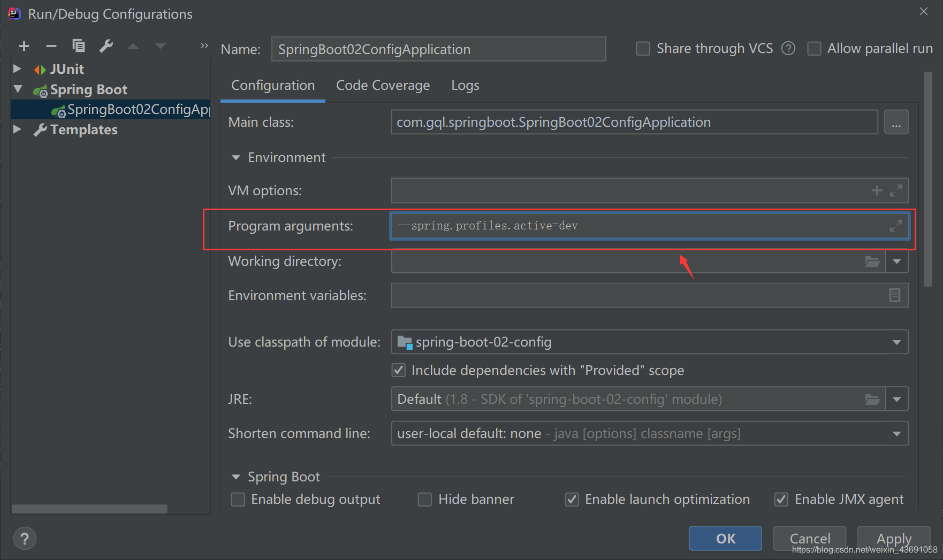943x560 pixels.
Task: Switch to Configuration tab
Action: click(x=273, y=86)
